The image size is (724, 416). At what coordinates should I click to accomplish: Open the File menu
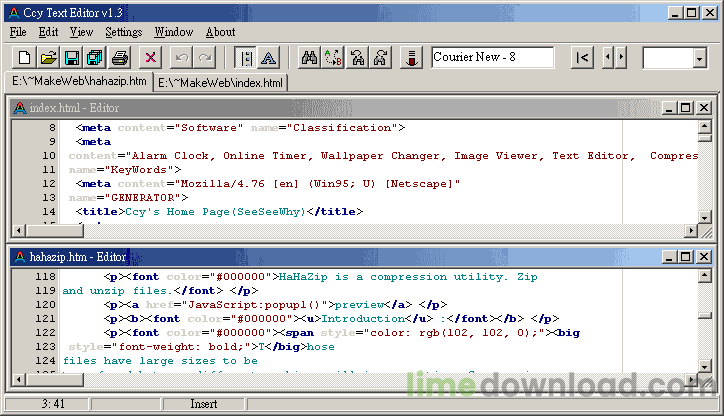click(x=18, y=32)
